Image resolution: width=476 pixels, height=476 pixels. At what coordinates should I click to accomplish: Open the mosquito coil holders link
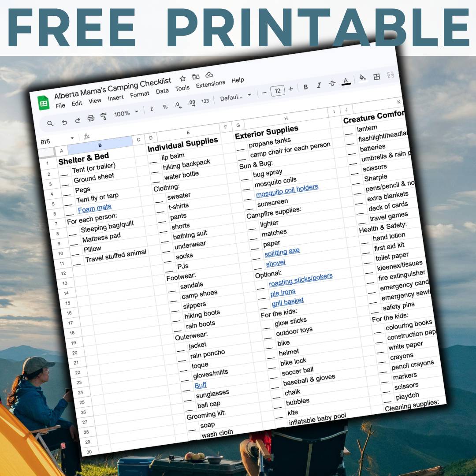click(287, 190)
